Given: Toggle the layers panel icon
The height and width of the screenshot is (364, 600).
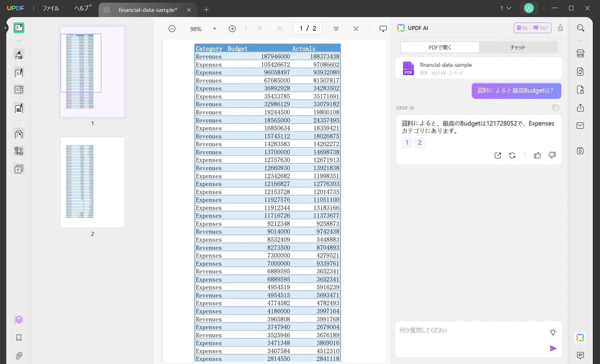Looking at the screenshot, I should pyautogui.click(x=19, y=320).
